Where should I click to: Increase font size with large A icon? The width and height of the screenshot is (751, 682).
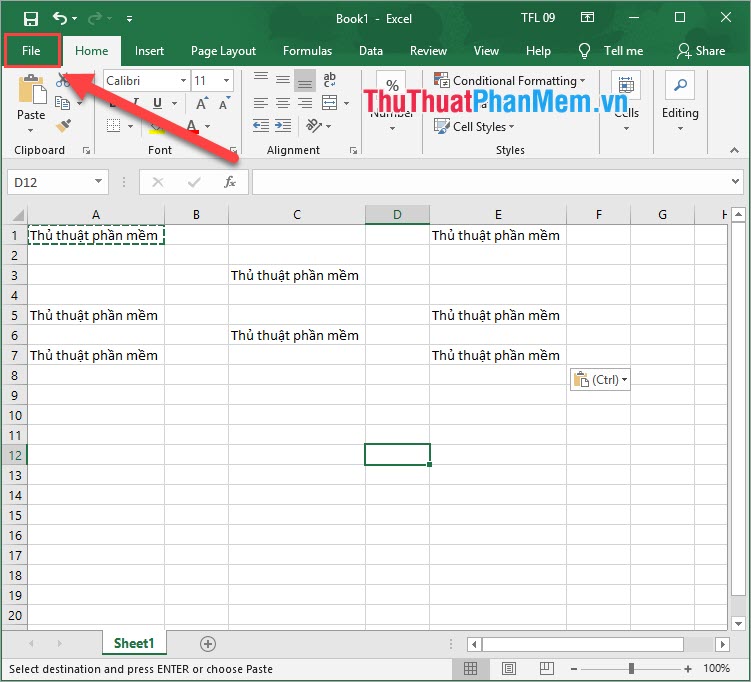point(202,103)
